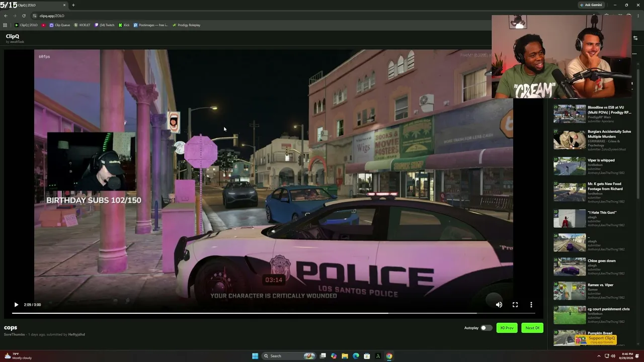View site information icon in address bar

tap(34, 16)
